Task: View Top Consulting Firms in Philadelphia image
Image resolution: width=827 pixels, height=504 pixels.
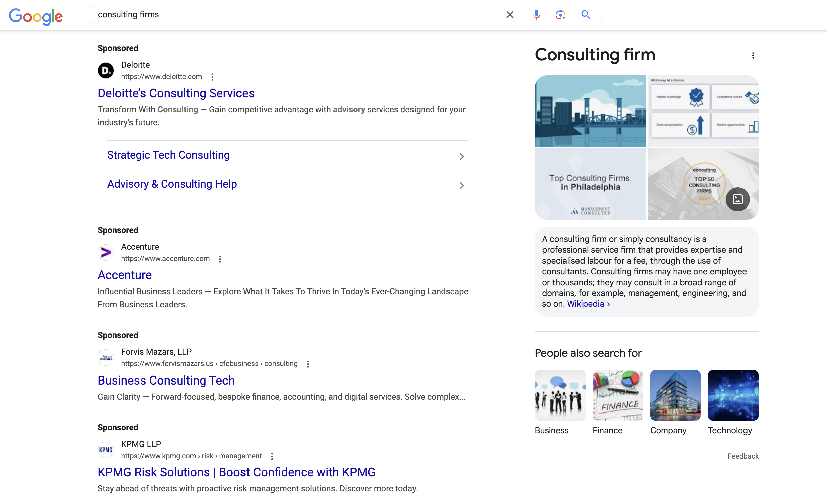Action: click(x=591, y=184)
